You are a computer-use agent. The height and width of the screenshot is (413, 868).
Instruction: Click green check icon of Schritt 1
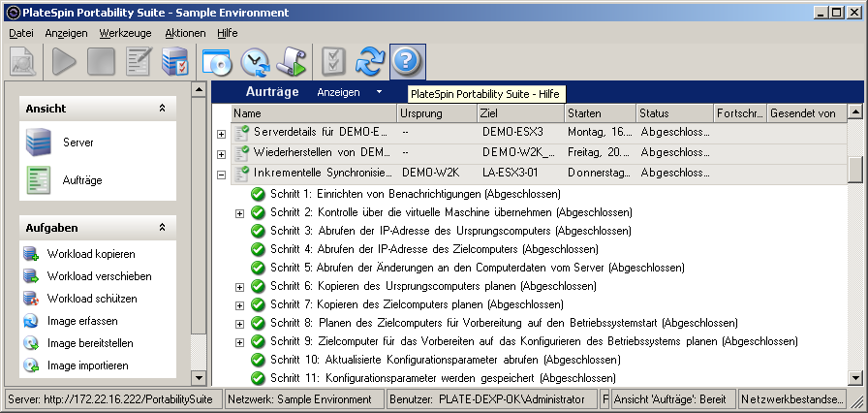pos(258,194)
